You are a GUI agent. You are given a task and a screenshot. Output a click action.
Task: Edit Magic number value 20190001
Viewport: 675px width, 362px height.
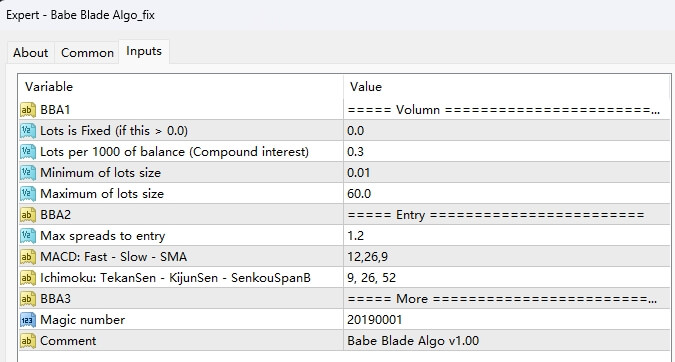[507, 320]
